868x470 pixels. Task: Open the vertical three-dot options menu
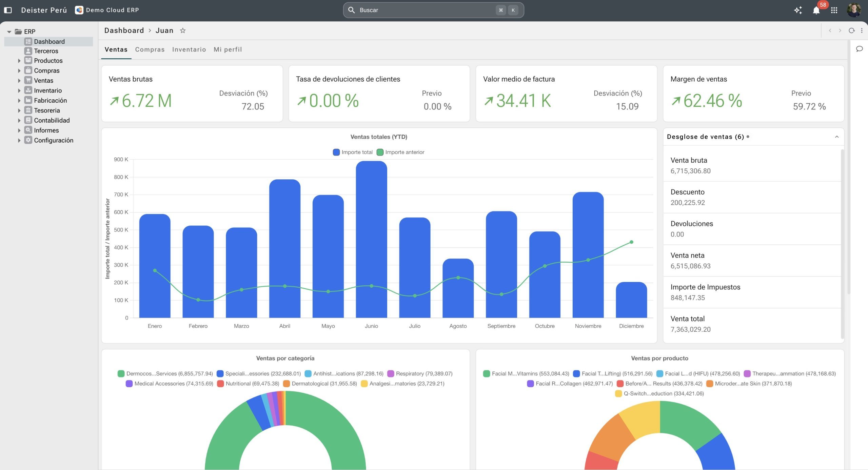point(862,30)
